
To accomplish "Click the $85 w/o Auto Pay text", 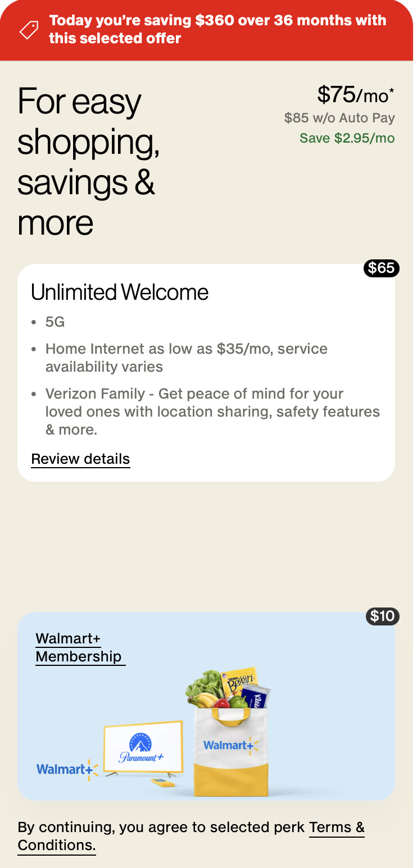I will 339,118.
